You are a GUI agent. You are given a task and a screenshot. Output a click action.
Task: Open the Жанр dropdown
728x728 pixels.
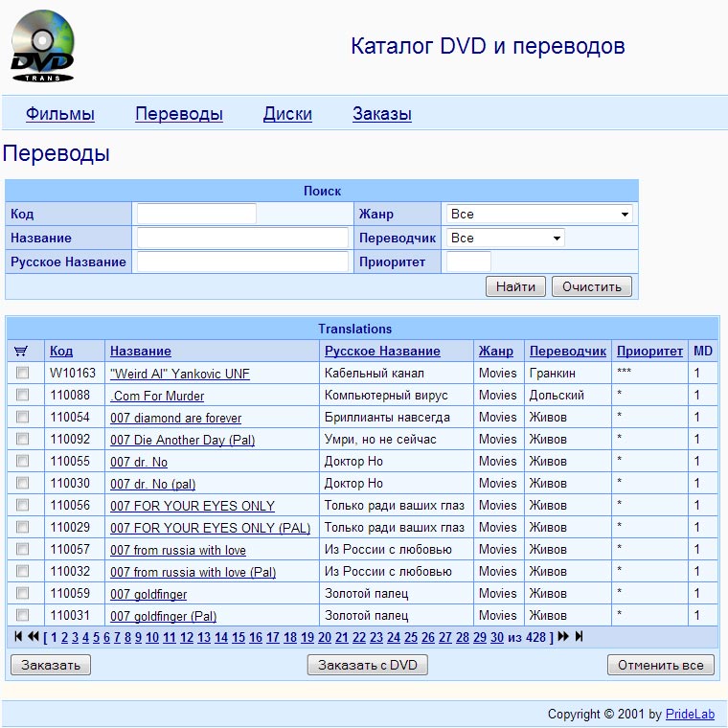[539, 214]
